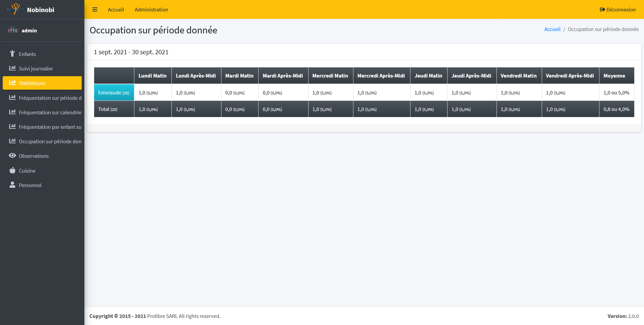Click the Nobinobi brand name
The height and width of the screenshot is (325, 644).
pyautogui.click(x=41, y=10)
